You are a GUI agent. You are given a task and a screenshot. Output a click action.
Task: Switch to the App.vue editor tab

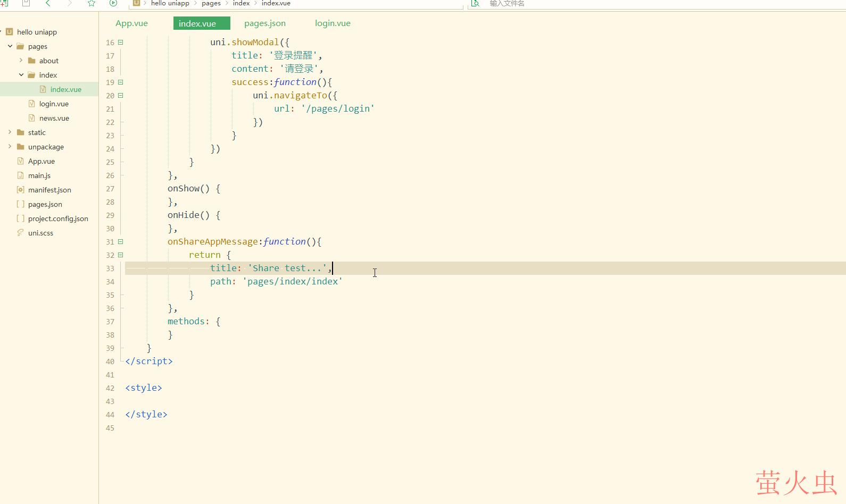point(132,23)
